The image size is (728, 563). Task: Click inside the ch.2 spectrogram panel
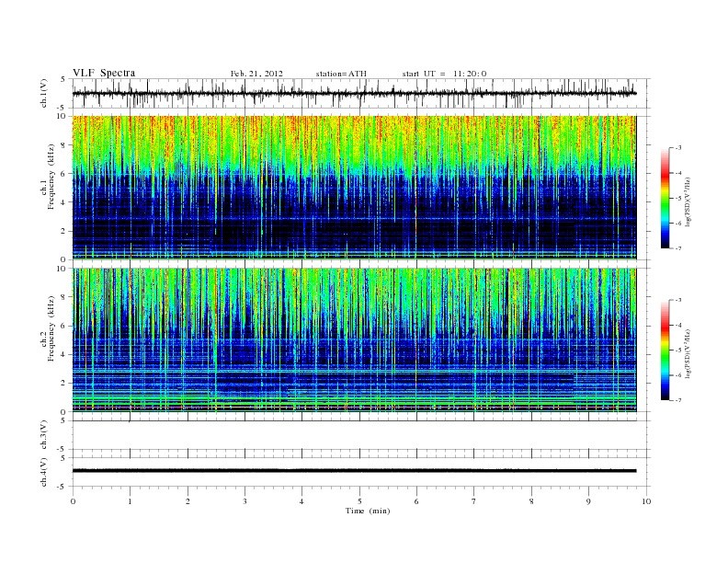coord(354,339)
